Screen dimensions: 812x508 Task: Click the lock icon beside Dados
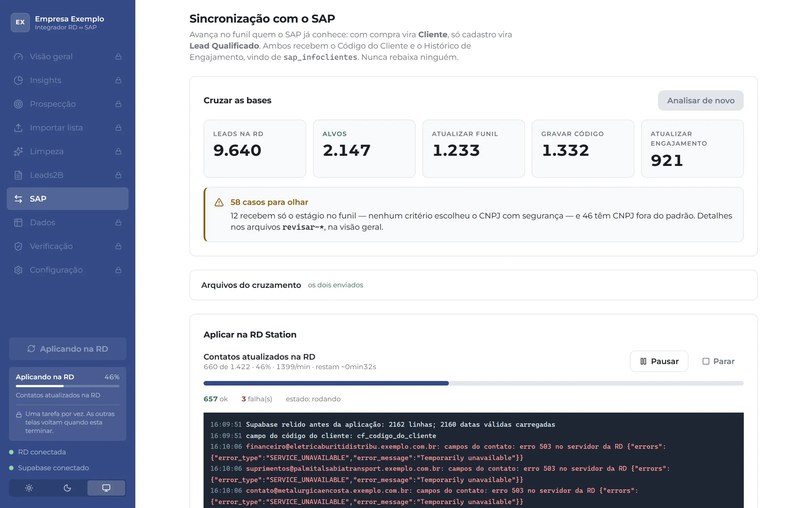[118, 223]
